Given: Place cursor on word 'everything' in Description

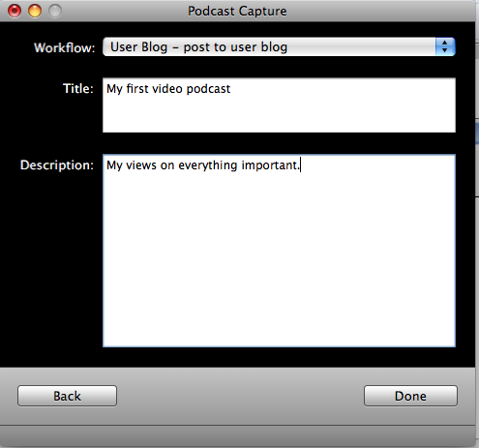Looking at the screenshot, I should pos(208,165).
